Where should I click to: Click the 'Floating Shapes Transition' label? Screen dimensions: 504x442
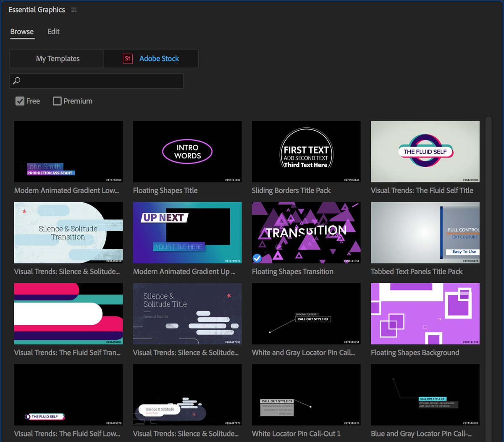pyautogui.click(x=292, y=271)
